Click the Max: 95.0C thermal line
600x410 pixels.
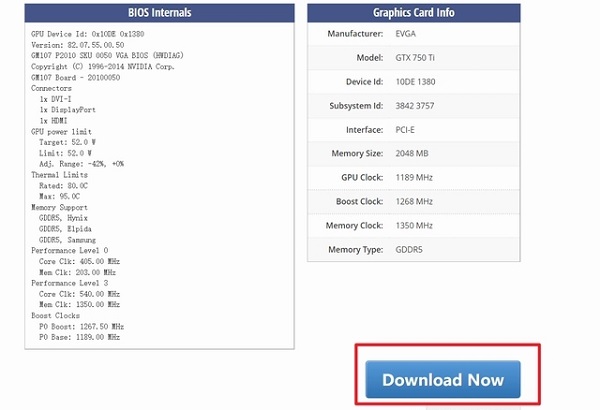(x=59, y=196)
